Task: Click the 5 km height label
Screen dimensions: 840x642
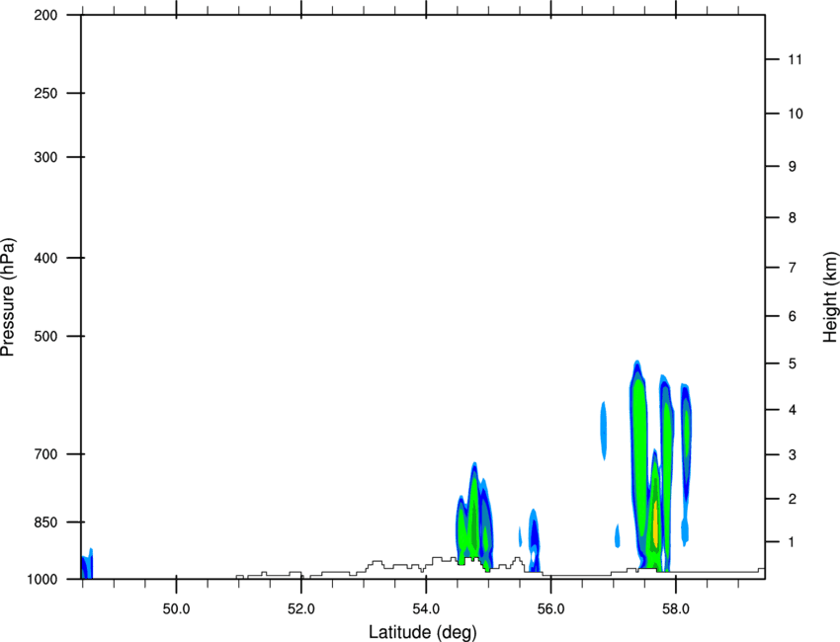Action: click(793, 363)
